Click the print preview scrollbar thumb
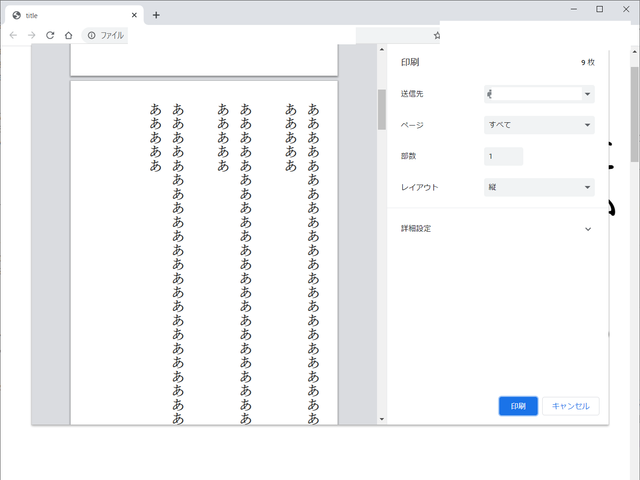Image resolution: width=640 pixels, height=480 pixels. (381, 109)
